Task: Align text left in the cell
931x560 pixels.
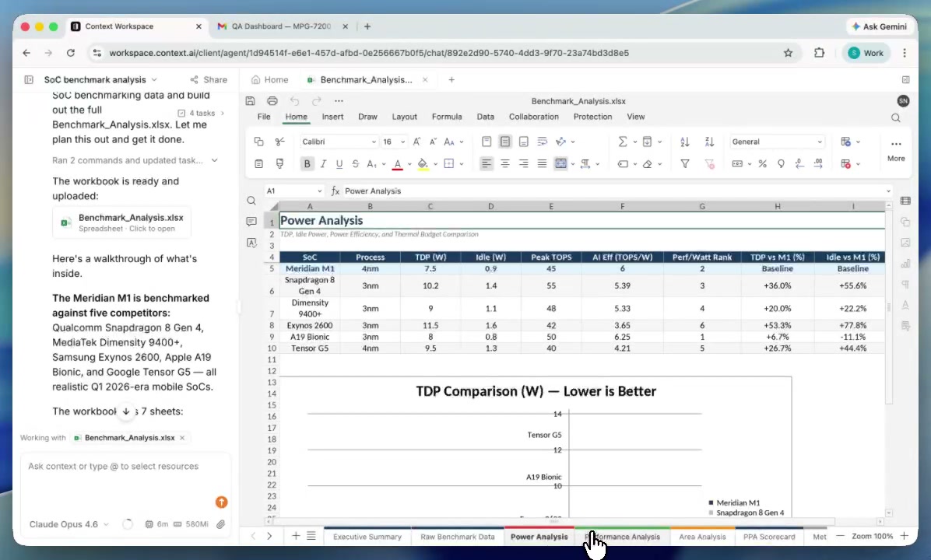Action: click(487, 164)
